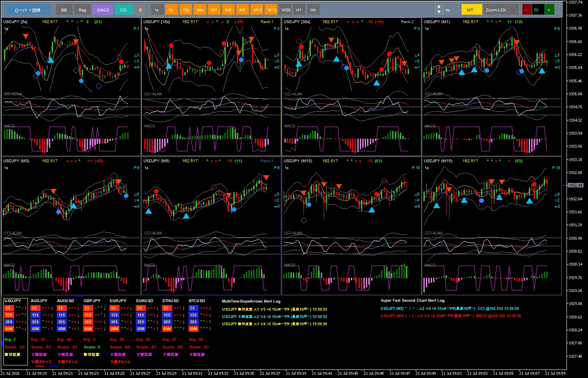Click the 4c chart count label
The width and height of the screenshot is (588, 378).
pos(448,10)
